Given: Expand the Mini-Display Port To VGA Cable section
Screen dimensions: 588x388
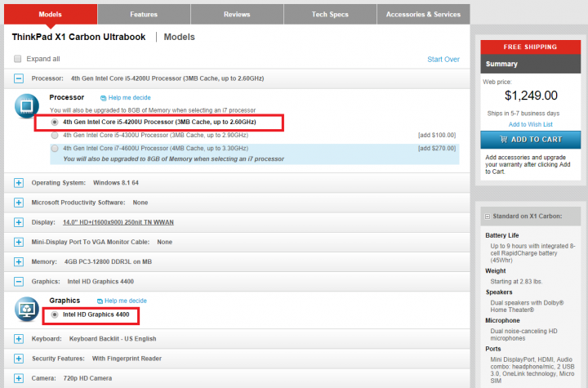Looking at the screenshot, I should point(18,242).
